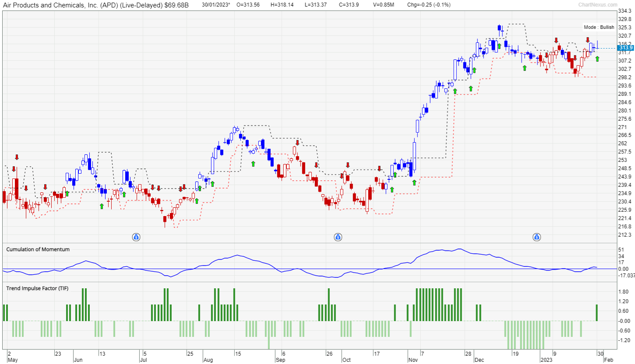This screenshot has height=364, width=635.
Task: Click the -17.037 momentum axis label
Action: (626, 276)
